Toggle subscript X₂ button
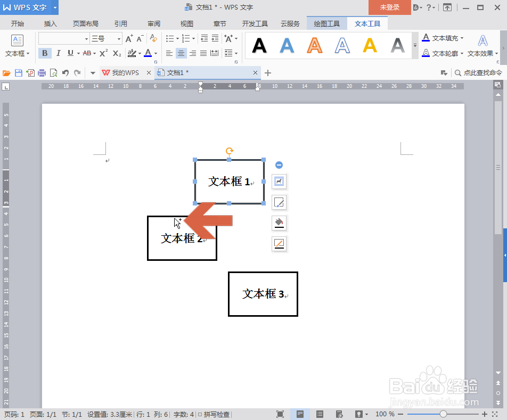The image size is (507, 420). point(117,53)
